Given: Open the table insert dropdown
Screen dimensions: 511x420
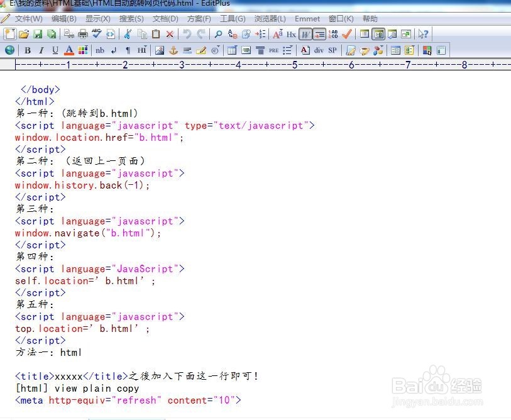Looking at the screenshot, I should pyautogui.click(x=233, y=50).
